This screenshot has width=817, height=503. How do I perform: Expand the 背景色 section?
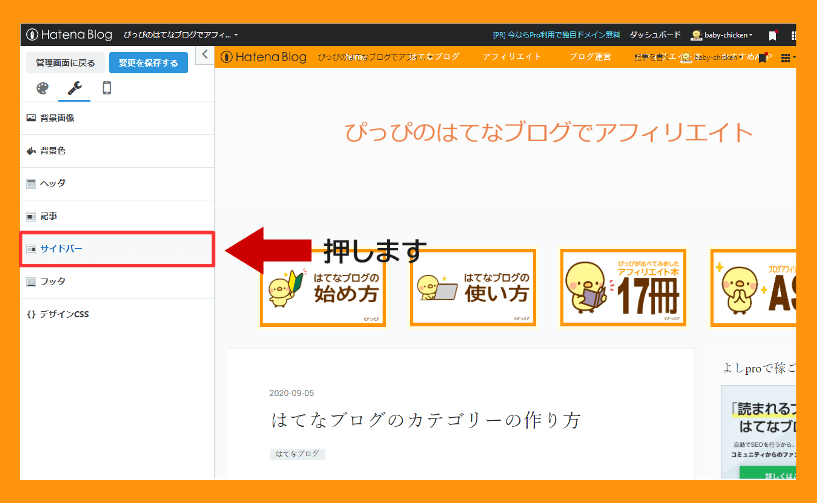[117, 151]
